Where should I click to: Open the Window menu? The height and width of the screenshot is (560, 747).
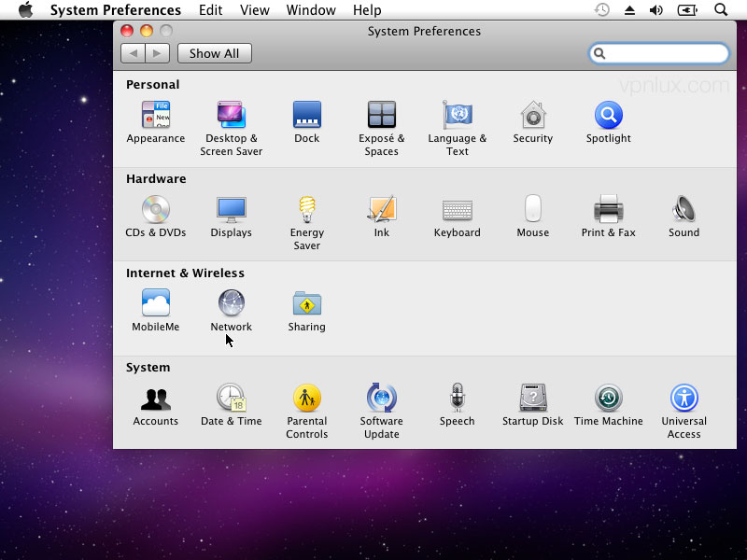[311, 10]
